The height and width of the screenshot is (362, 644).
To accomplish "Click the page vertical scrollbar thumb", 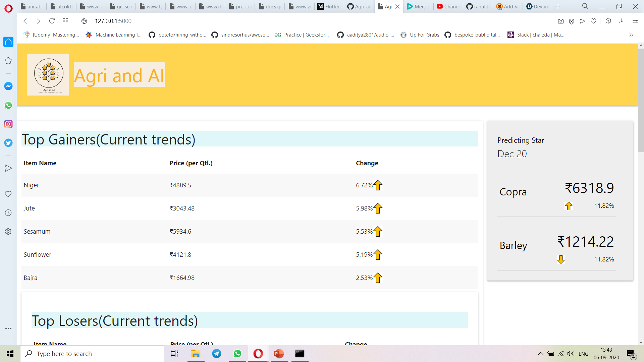I will tap(641, 101).
